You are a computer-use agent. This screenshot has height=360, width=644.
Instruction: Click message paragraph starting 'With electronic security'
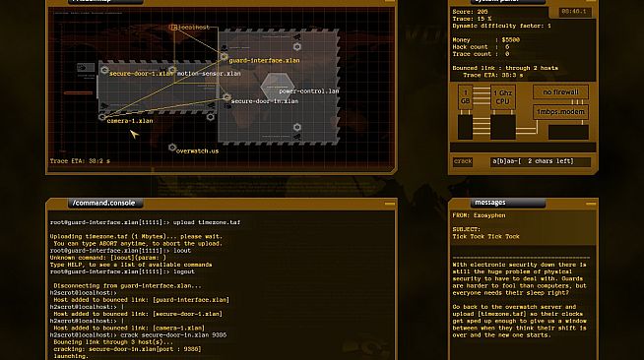519,278
